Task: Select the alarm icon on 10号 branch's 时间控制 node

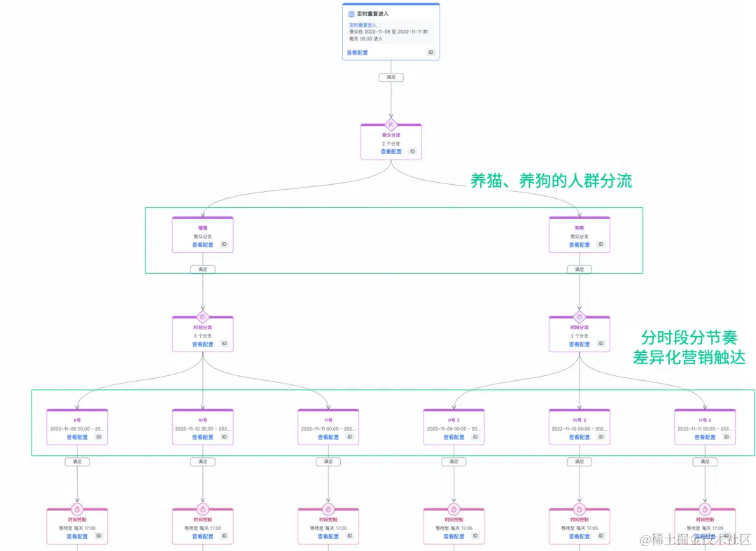Action: coord(202,509)
